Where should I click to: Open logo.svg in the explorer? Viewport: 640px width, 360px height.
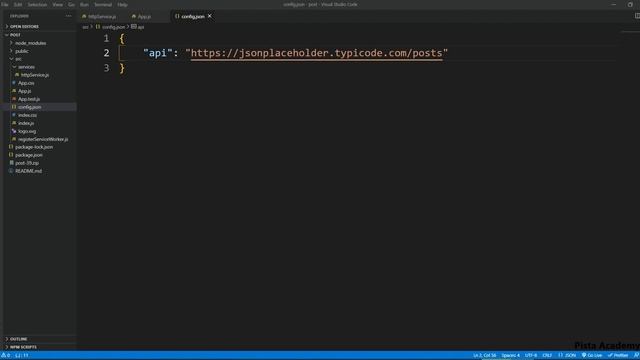(x=27, y=131)
